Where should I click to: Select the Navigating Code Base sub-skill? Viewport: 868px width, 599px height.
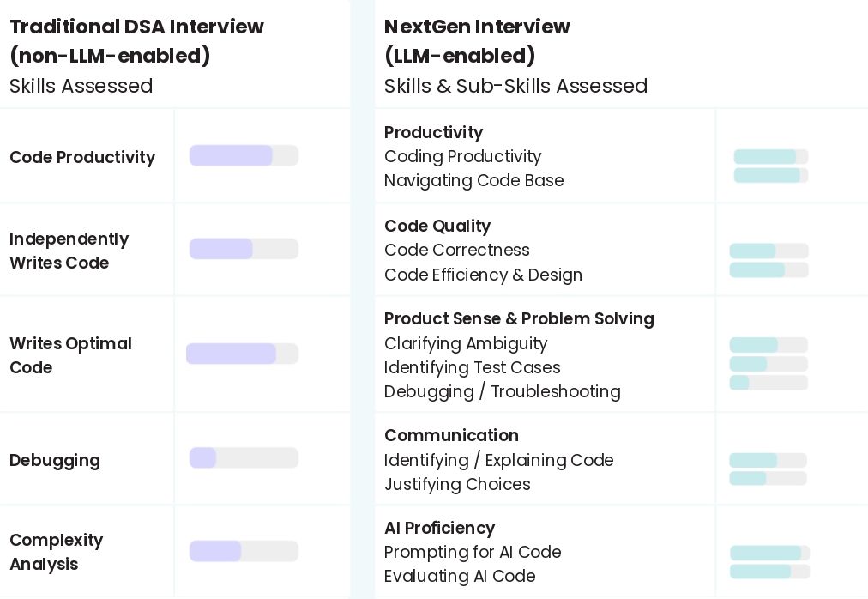pos(473,180)
